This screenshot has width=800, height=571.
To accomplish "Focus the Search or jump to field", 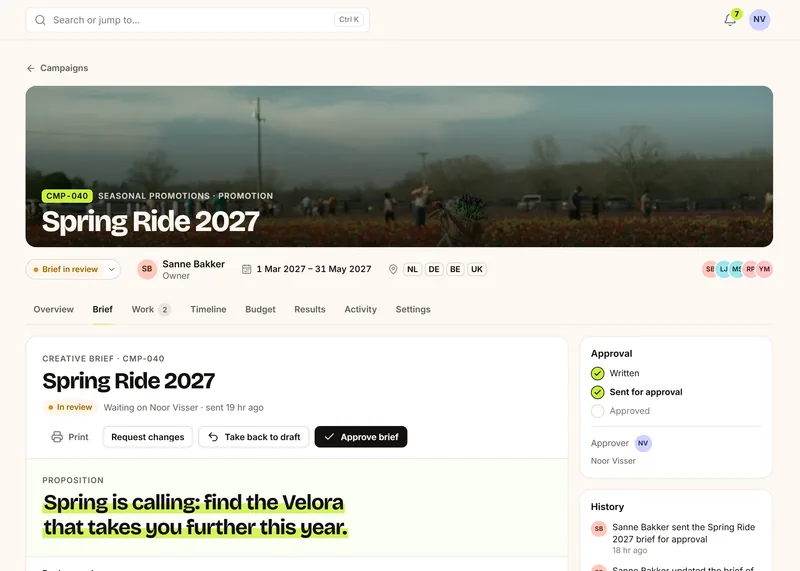I will pyautogui.click(x=197, y=20).
